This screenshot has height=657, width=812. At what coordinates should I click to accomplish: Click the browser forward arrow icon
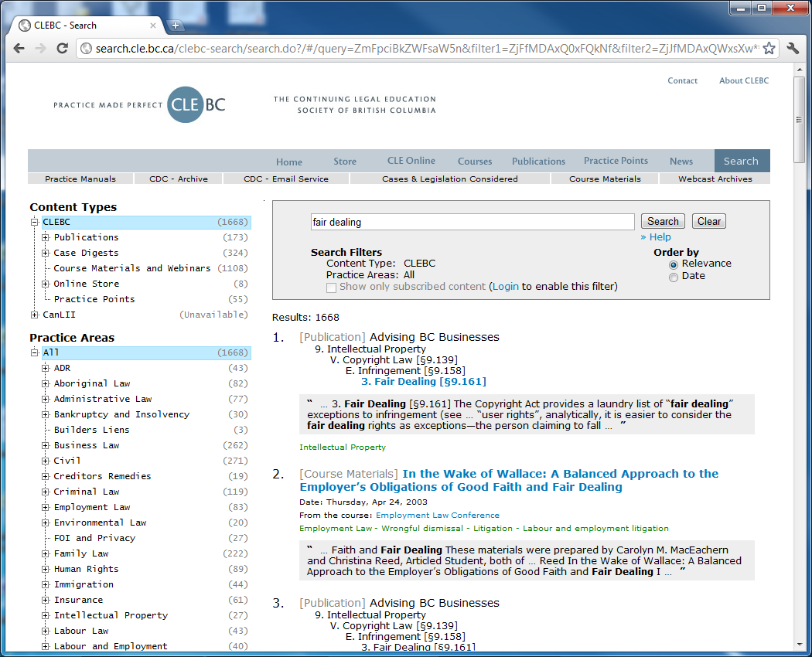tap(40, 48)
